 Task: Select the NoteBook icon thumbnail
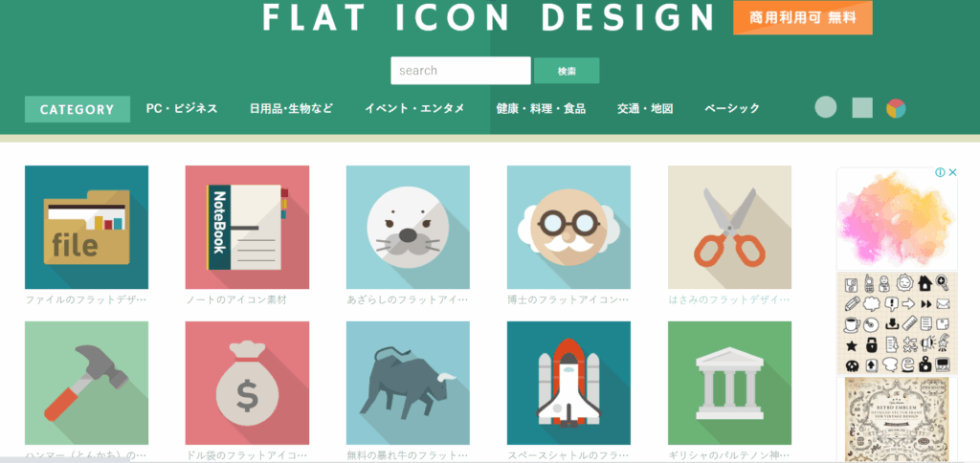[x=247, y=227]
